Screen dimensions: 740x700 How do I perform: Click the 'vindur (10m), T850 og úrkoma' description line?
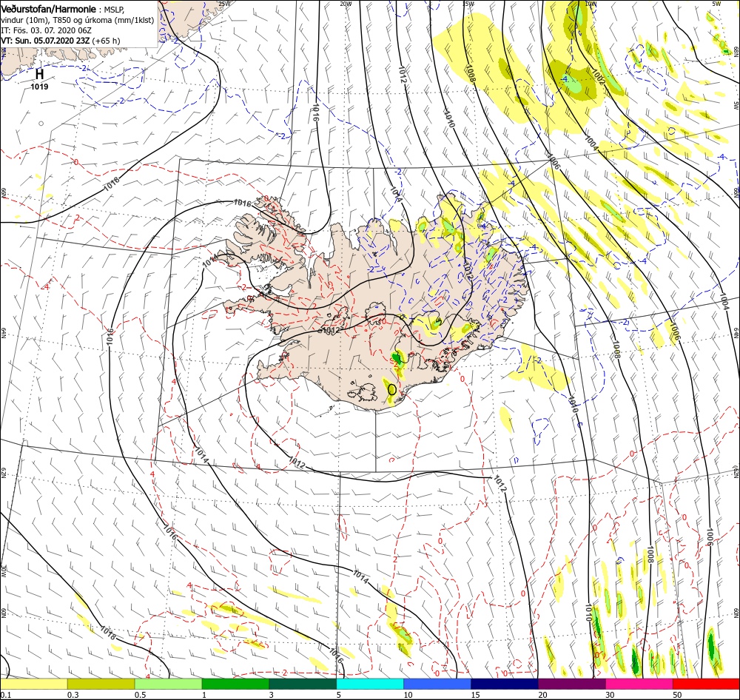(x=78, y=20)
